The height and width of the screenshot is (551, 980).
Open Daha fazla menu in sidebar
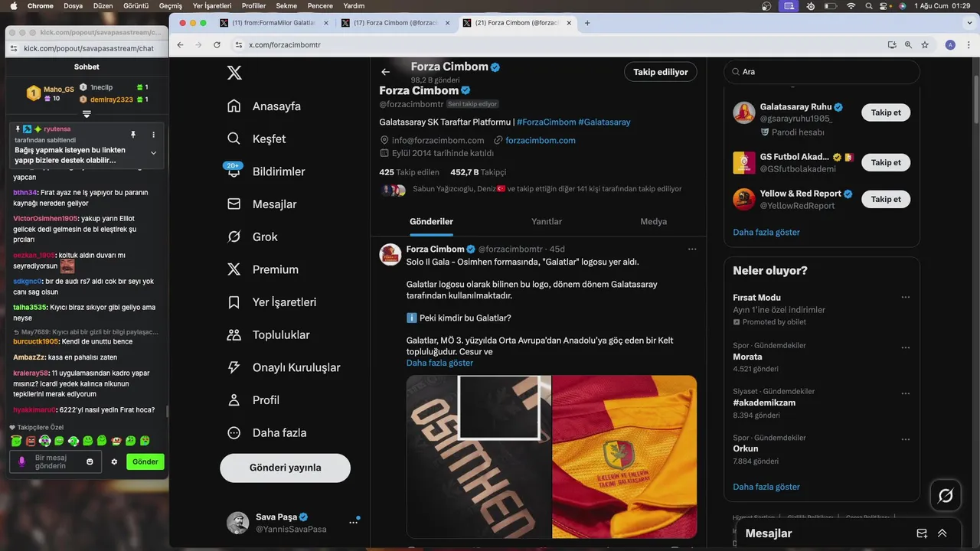coord(266,432)
